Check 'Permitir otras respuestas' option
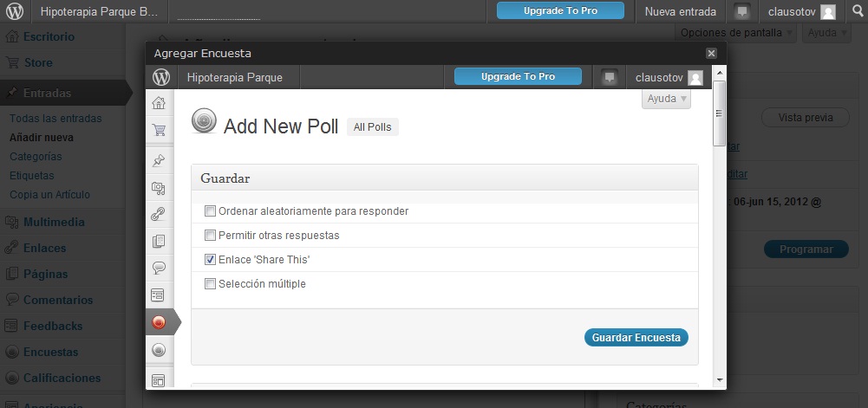 click(210, 235)
